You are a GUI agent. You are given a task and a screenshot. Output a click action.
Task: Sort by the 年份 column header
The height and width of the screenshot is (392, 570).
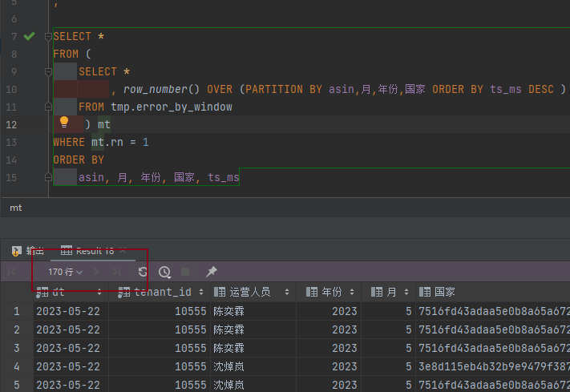[x=329, y=292]
